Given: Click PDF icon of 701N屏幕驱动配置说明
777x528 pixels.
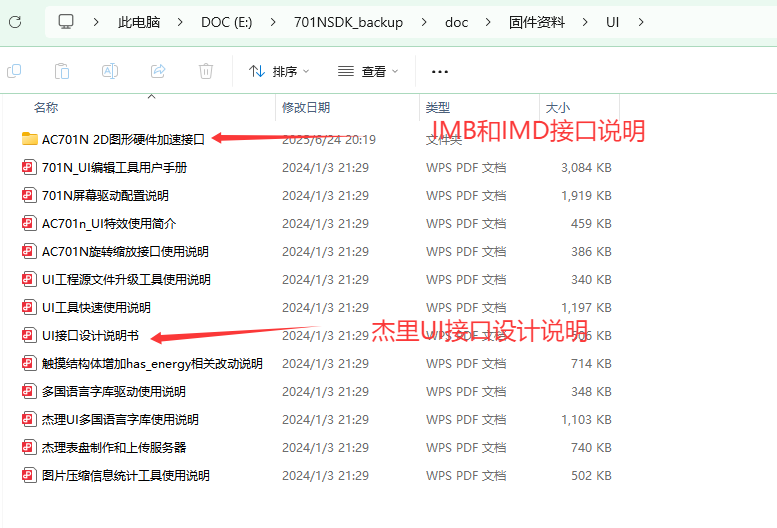Looking at the screenshot, I should tap(29, 195).
